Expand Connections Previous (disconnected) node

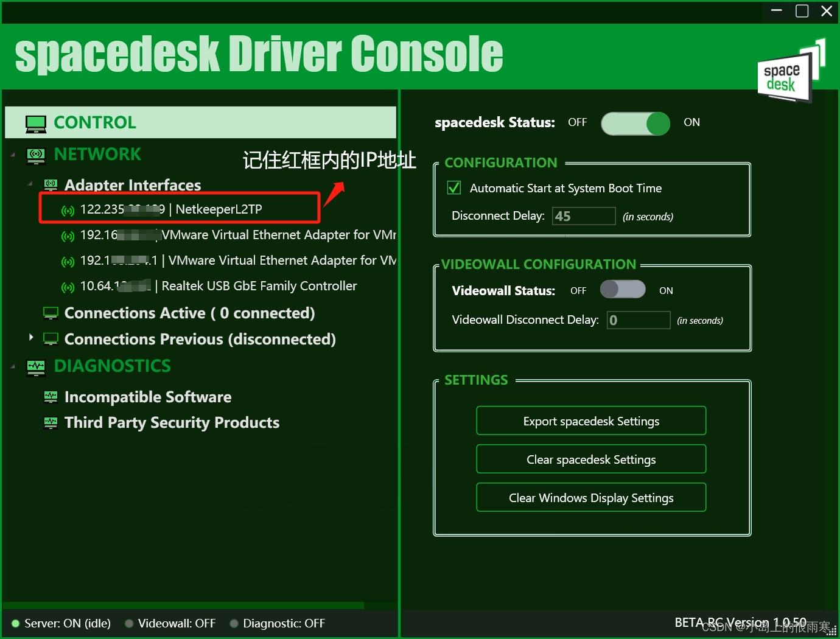pos(30,337)
